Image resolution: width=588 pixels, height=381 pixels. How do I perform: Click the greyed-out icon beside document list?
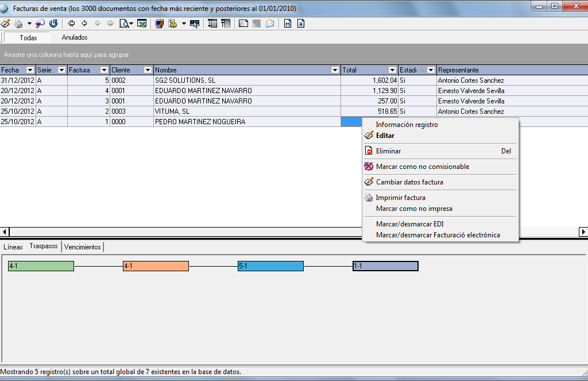coord(257,24)
